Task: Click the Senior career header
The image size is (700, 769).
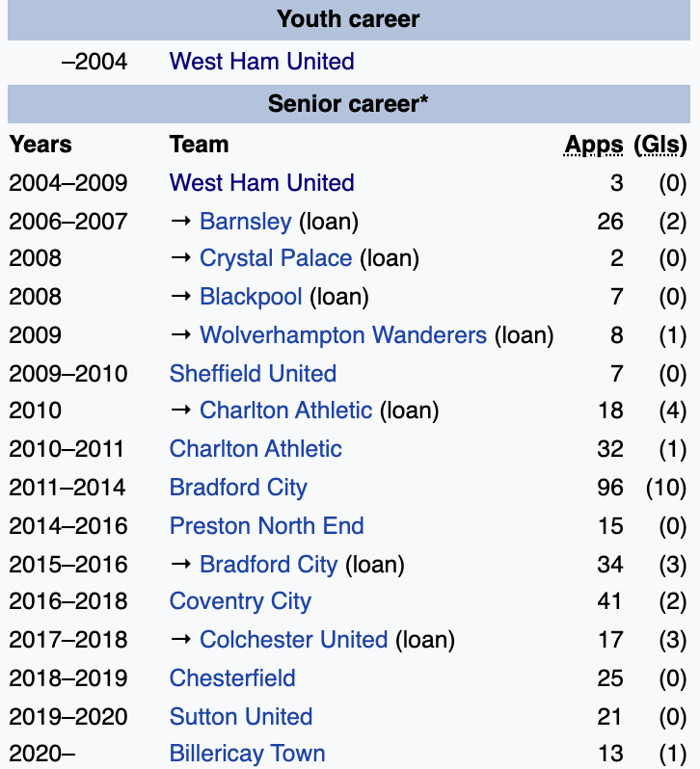Action: click(348, 103)
